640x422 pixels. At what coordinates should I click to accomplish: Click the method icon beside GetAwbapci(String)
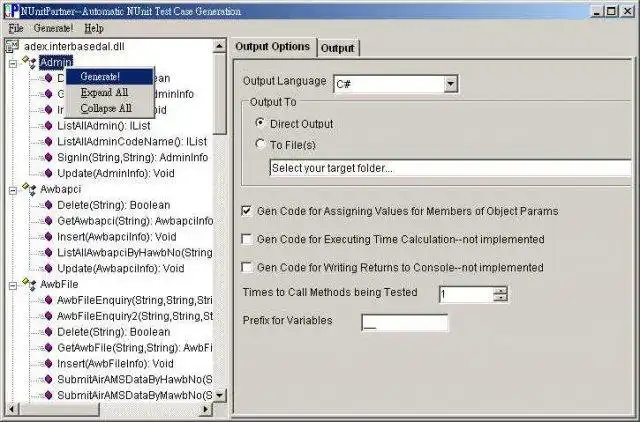point(48,221)
